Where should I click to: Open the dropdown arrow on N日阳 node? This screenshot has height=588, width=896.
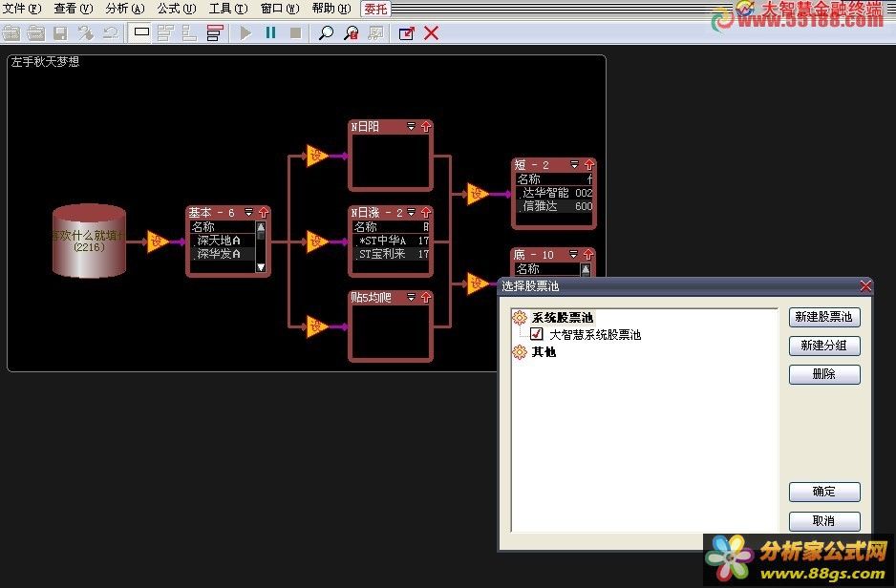[x=411, y=127]
